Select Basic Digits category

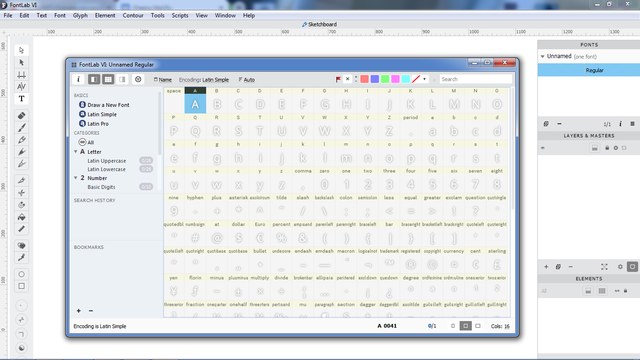click(x=101, y=187)
